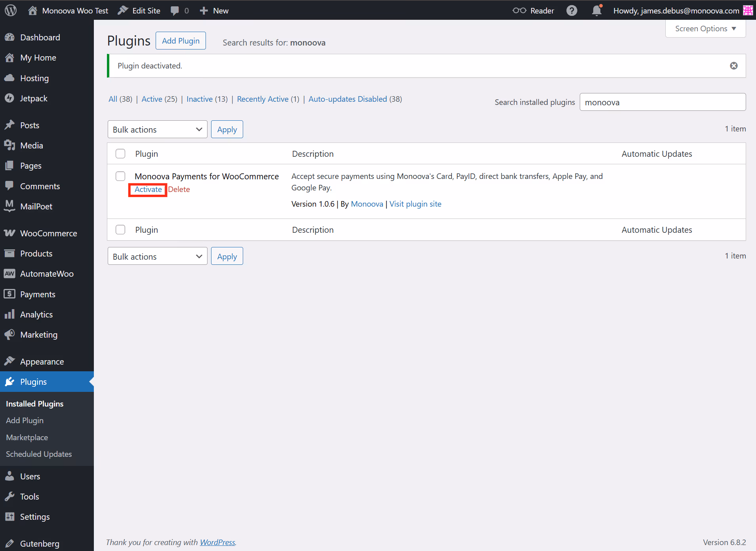Click the Comments speech icon in sidebar
Viewport: 756px width, 551px height.
10,186
